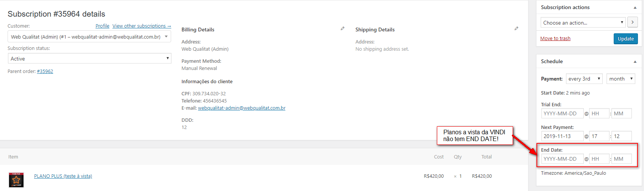Change the 'every 3rd' payment interval dropdown
The width and height of the screenshot is (644, 191).
(x=584, y=79)
